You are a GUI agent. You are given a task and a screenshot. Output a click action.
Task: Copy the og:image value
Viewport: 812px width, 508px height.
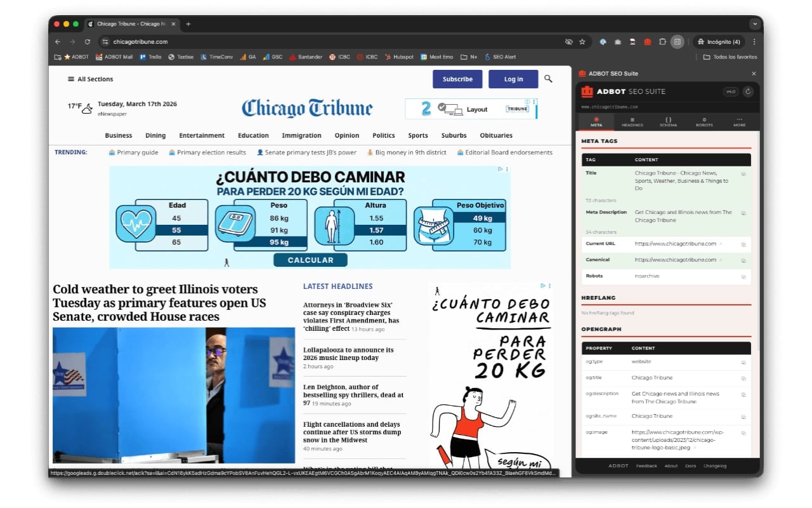coord(743,432)
